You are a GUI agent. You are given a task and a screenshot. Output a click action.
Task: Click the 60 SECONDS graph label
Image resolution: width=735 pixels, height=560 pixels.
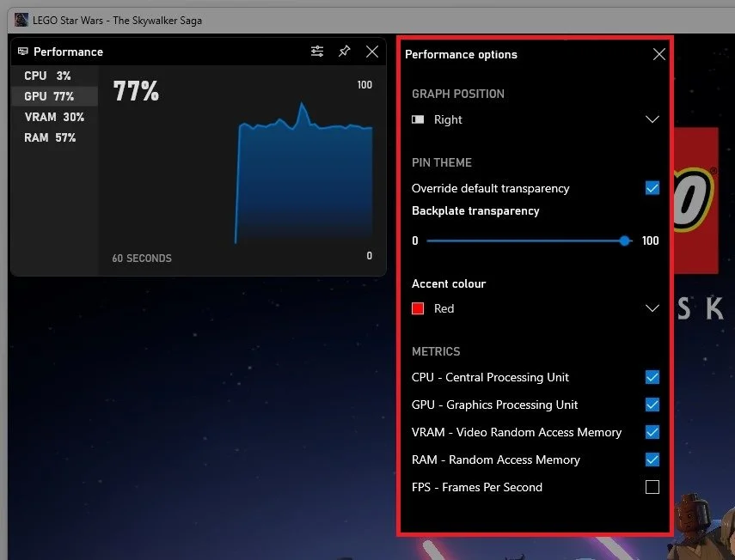tap(142, 258)
